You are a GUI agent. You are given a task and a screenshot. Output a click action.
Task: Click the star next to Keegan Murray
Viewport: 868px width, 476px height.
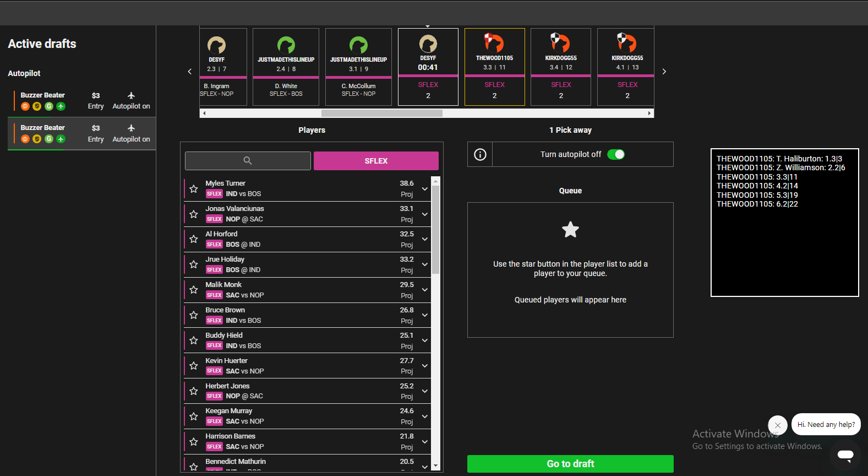pyautogui.click(x=194, y=416)
